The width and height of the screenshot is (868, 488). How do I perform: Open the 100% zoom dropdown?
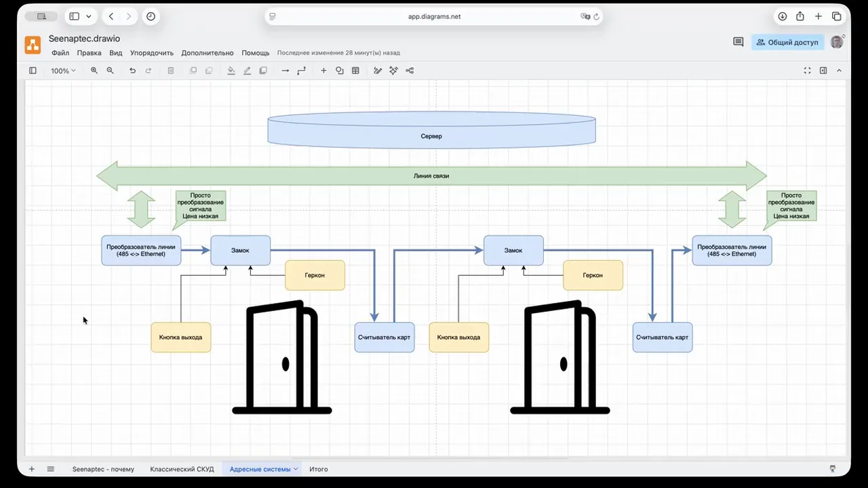tap(63, 70)
